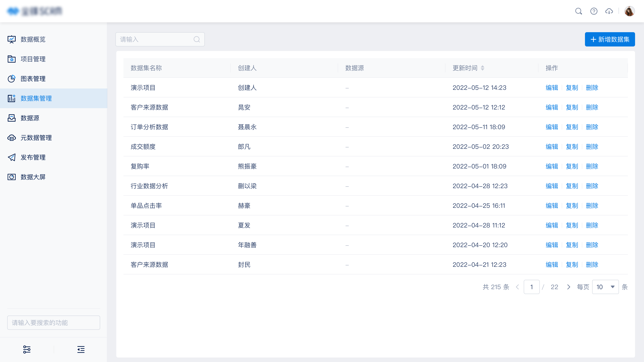Collapse the sidebar using the indent icon

pos(81,349)
